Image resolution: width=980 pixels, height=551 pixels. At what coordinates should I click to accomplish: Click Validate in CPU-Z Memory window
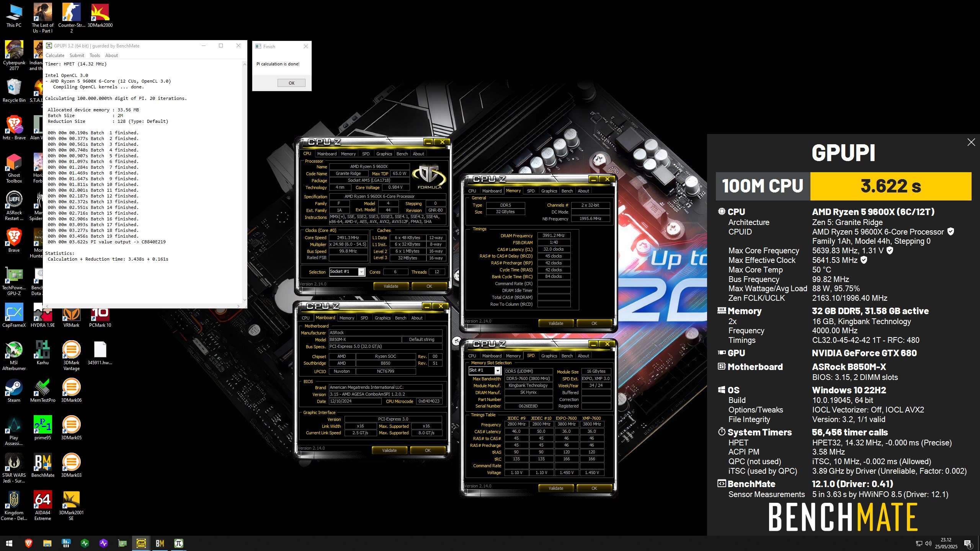[x=556, y=323]
